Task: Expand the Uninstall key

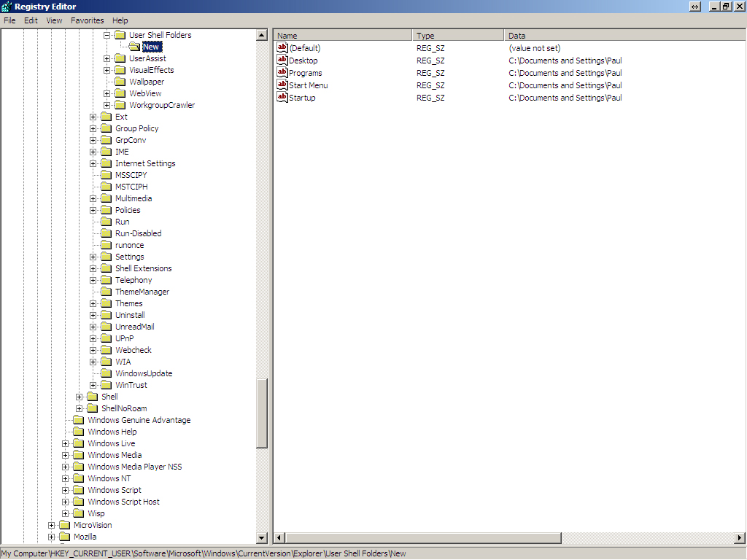Action: 93,315
